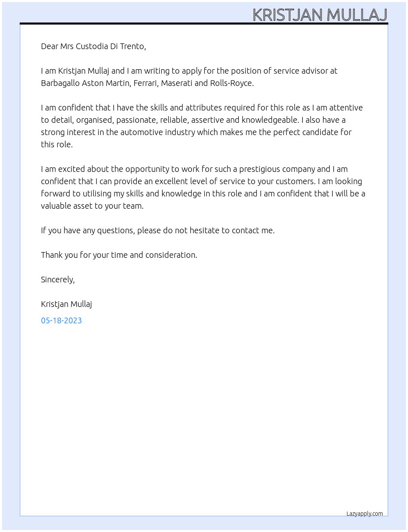Click the blue date 05-18-2023
This screenshot has height=532, width=408.
coord(61,320)
